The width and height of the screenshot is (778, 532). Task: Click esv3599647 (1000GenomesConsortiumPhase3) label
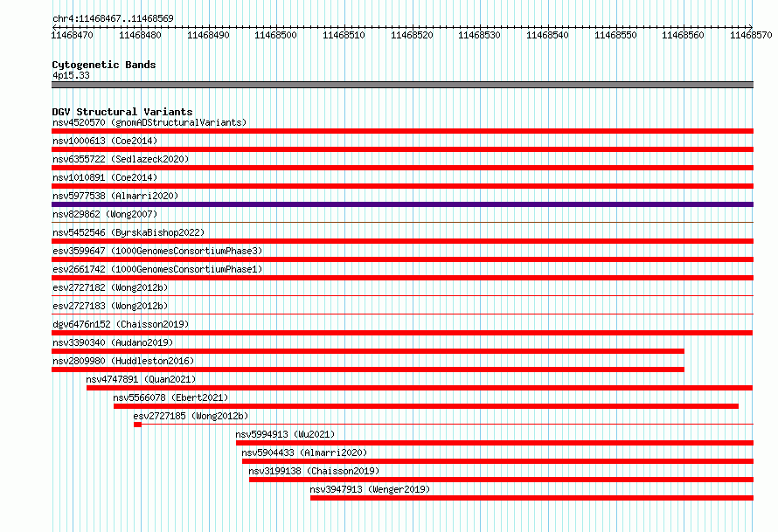click(x=157, y=251)
